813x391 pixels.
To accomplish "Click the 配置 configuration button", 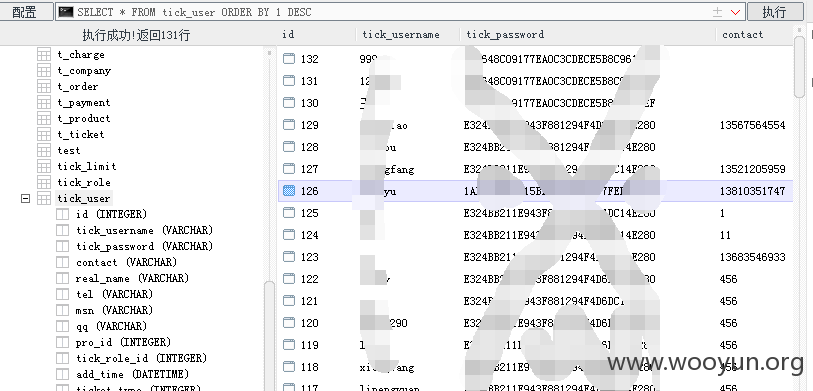I will click(x=26, y=11).
